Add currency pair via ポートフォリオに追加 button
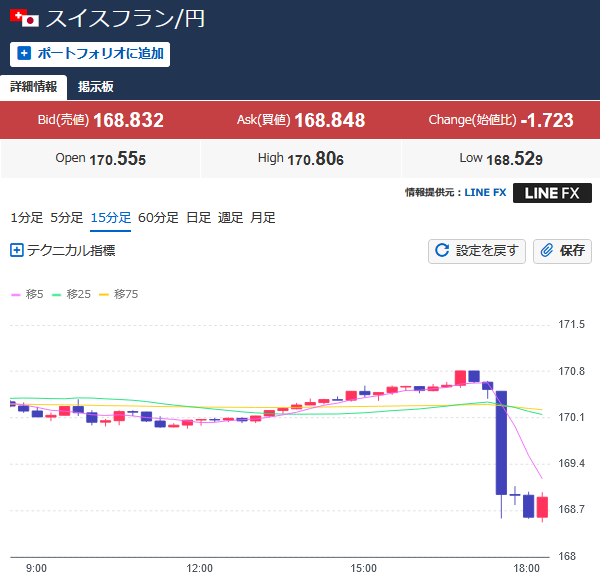Image resolution: width=600 pixels, height=575 pixels. click(90, 54)
